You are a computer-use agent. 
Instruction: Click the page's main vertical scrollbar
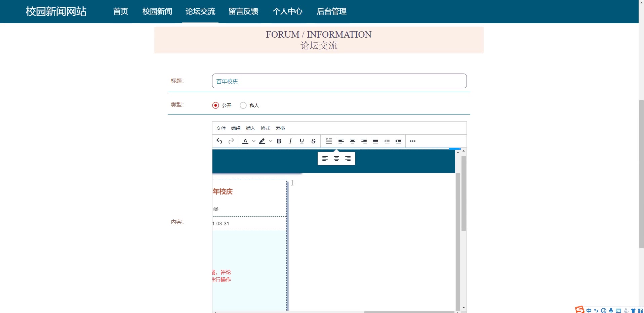[x=641, y=174]
